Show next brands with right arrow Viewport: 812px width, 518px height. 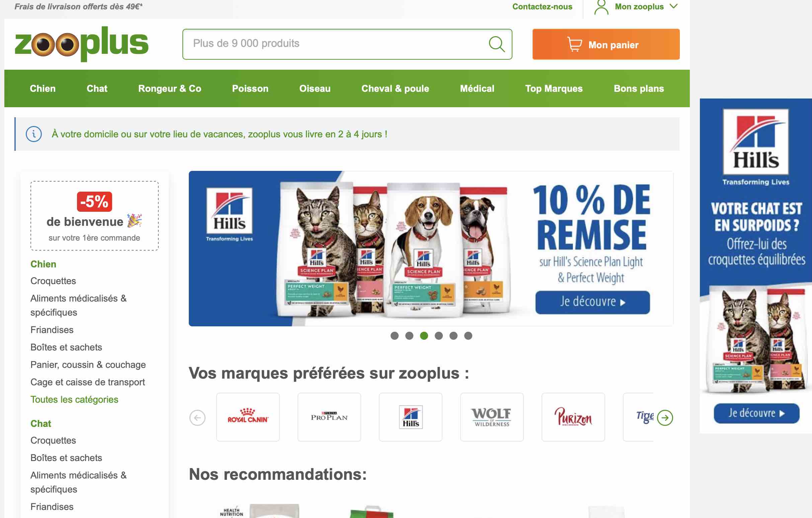665,418
